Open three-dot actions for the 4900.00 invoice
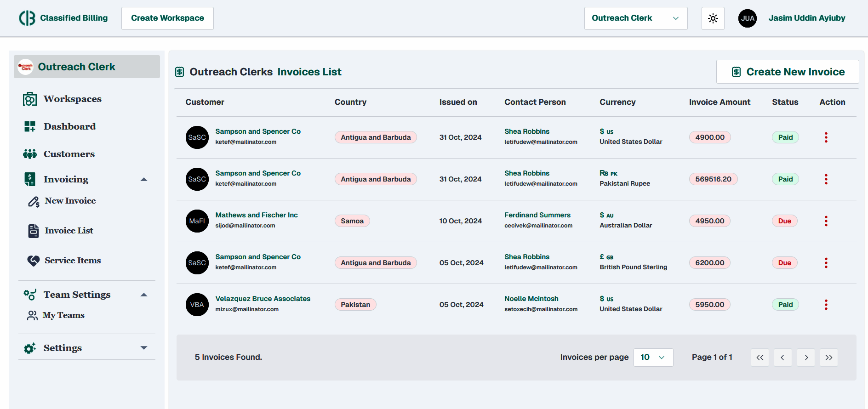 tap(826, 137)
